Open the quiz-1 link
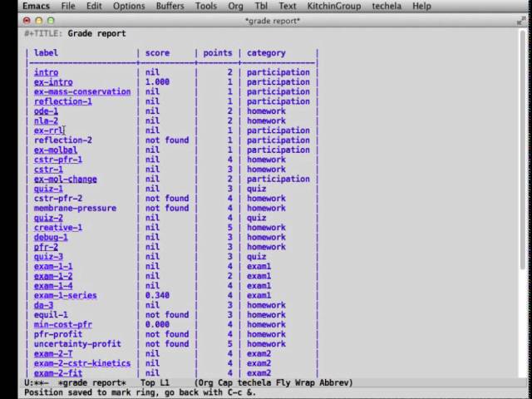Viewport: 532px width, 399px height. coord(48,189)
